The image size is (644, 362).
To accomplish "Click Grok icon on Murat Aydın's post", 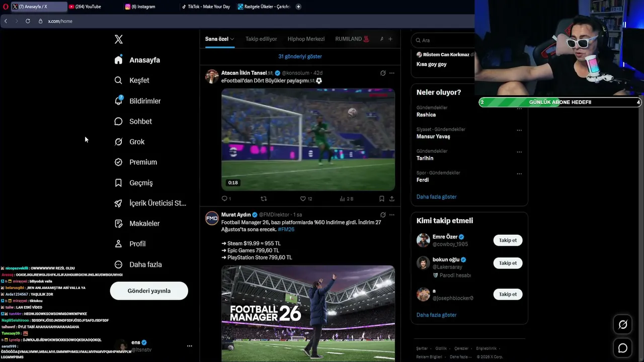I will [383, 215].
